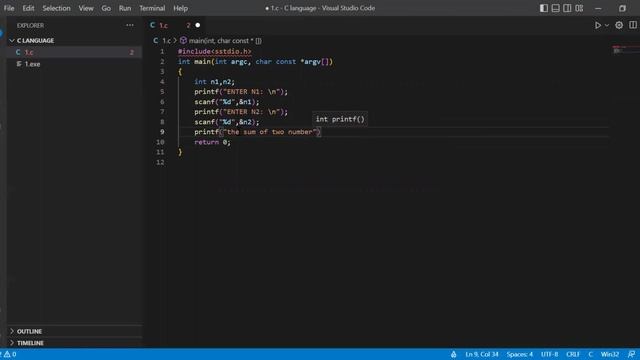The width and height of the screenshot is (640, 360).
Task: Click the flame icon in status bar
Action: (453, 354)
